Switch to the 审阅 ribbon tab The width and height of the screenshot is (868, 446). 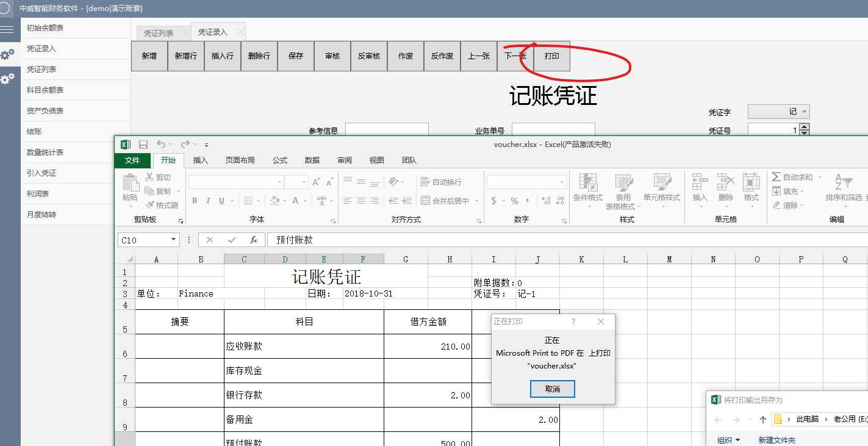[x=345, y=160]
